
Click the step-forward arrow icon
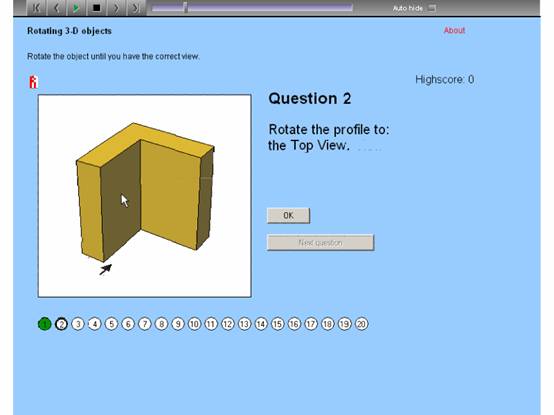coord(116,8)
